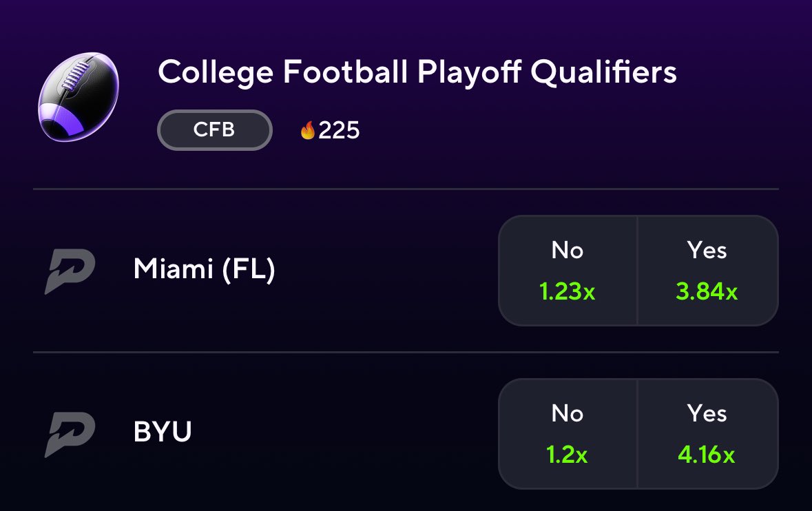
Task: Pick Yes for Miami (FL) qualifying
Action: click(x=707, y=271)
